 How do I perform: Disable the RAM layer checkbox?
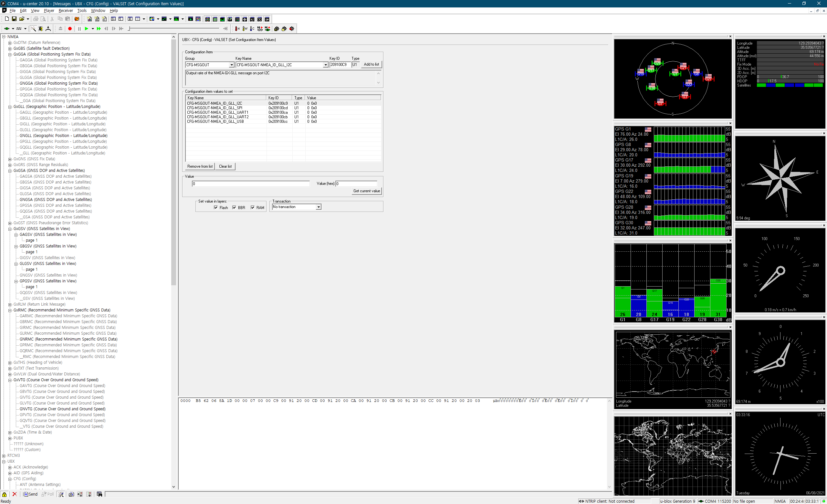pos(253,207)
